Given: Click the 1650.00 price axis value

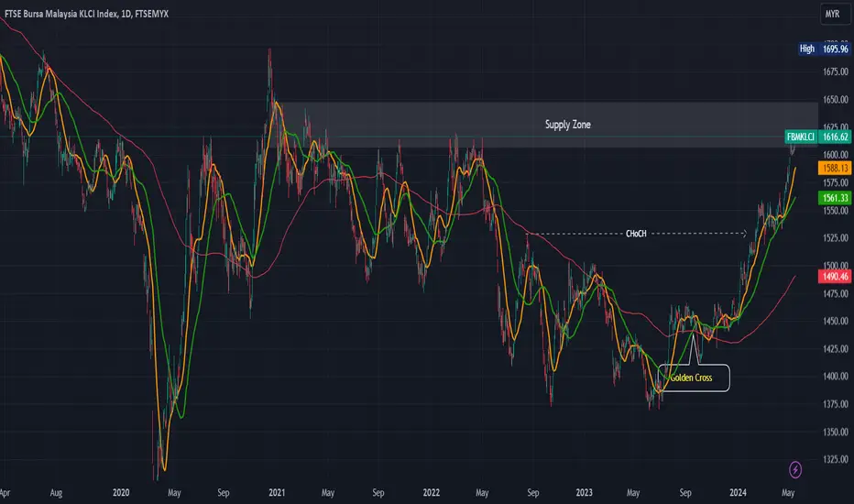Looking at the screenshot, I should click(836, 100).
